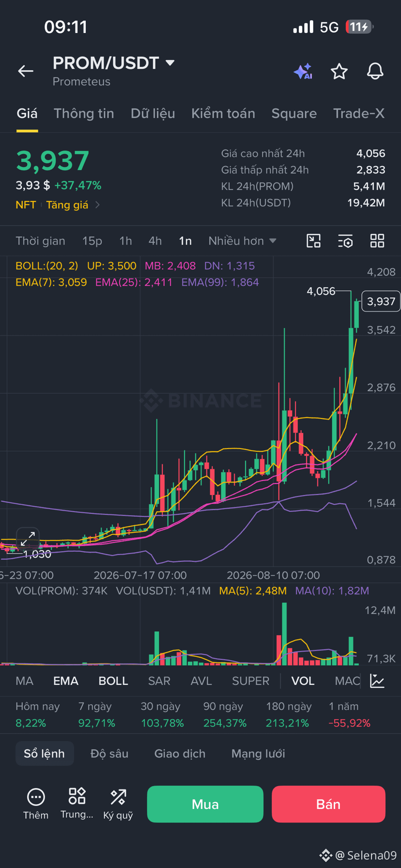The height and width of the screenshot is (868, 401).
Task: Select the Thời gian line view
Action: pos(40,241)
